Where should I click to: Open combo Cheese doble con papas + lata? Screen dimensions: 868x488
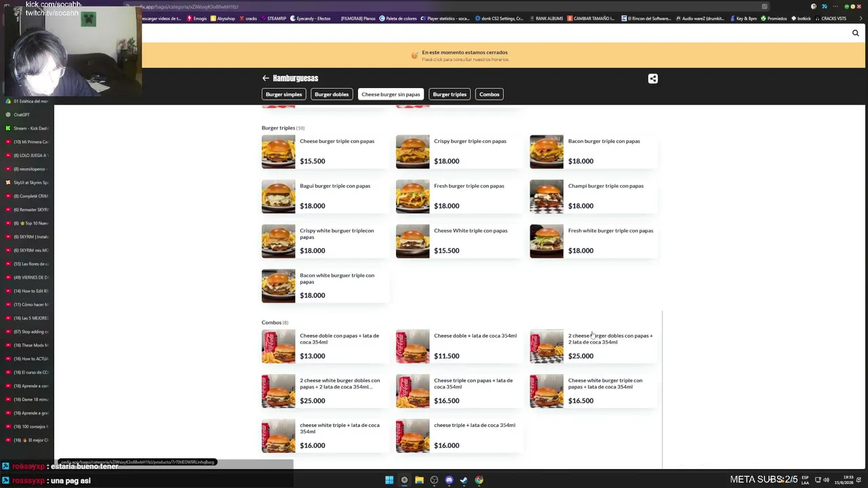click(x=325, y=346)
